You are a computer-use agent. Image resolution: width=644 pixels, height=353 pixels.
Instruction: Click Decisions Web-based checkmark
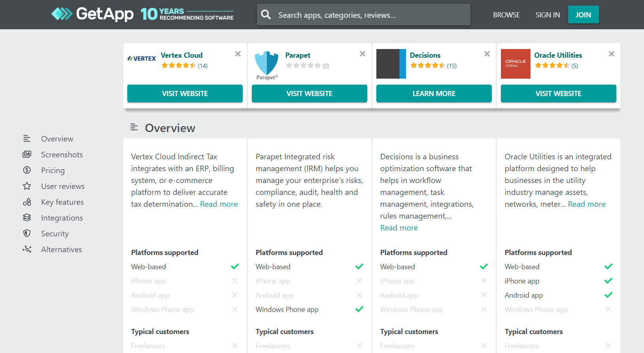pyautogui.click(x=484, y=266)
